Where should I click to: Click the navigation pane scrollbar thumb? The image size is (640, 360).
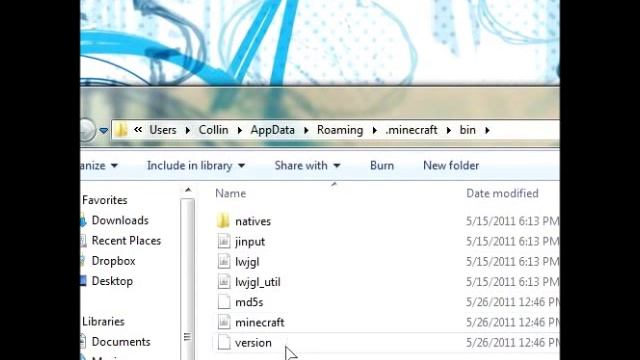click(187, 278)
